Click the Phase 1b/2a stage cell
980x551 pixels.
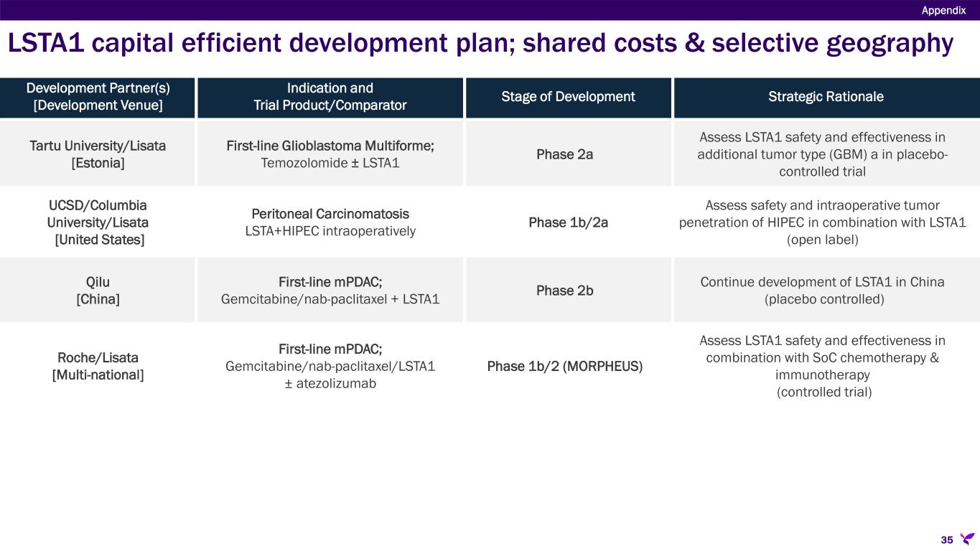[568, 222]
